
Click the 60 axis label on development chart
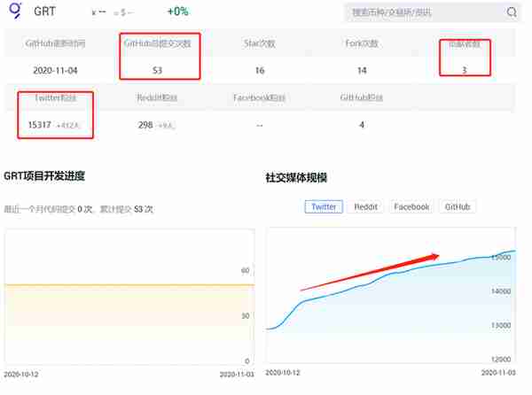[246, 270]
